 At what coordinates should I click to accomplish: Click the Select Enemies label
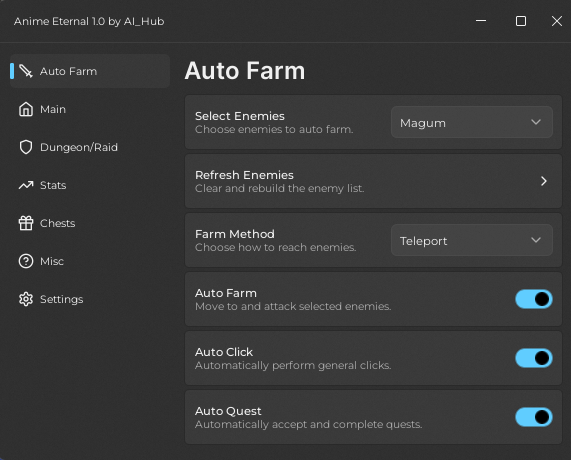coord(240,116)
